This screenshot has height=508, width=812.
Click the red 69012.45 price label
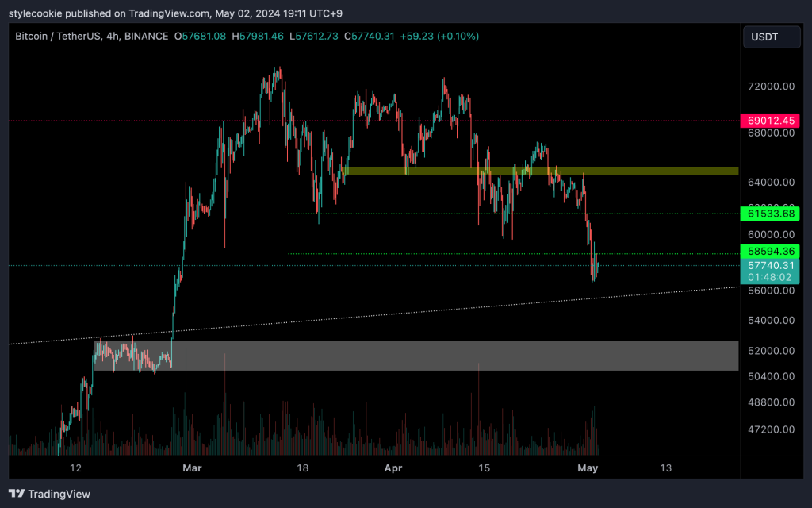pyautogui.click(x=768, y=121)
